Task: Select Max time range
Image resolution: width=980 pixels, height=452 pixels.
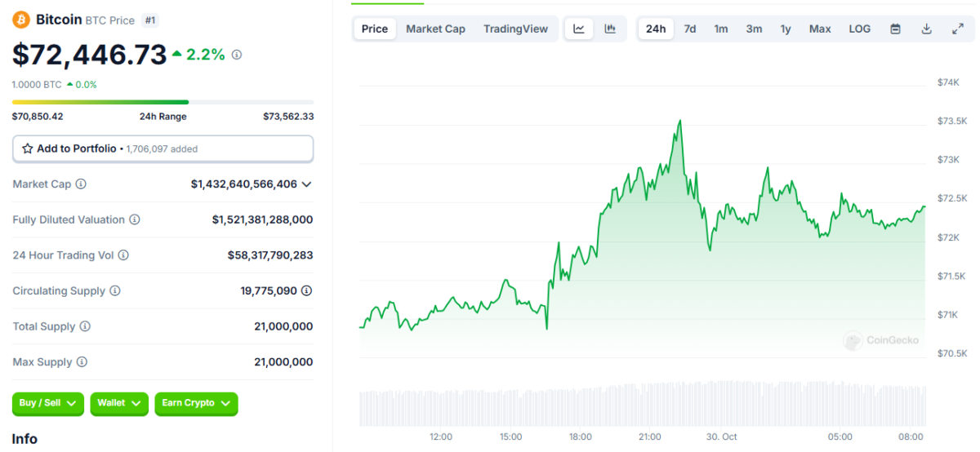Action: click(820, 29)
